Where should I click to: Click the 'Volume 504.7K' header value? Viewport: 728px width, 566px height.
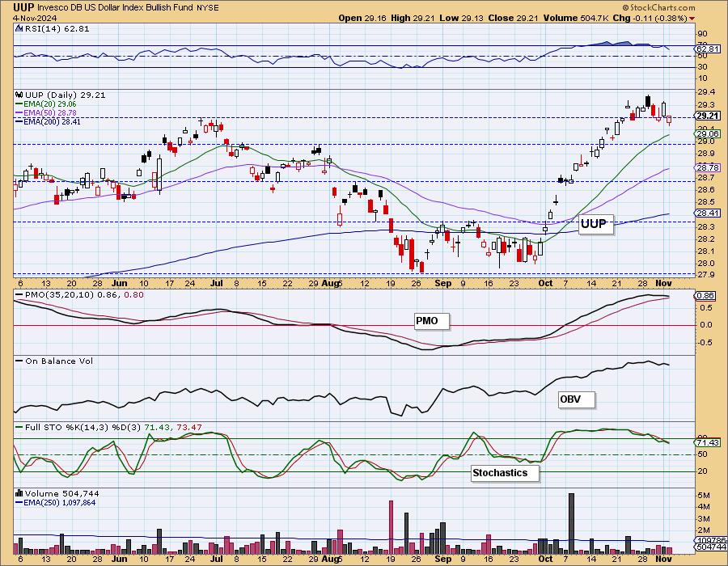[576, 18]
